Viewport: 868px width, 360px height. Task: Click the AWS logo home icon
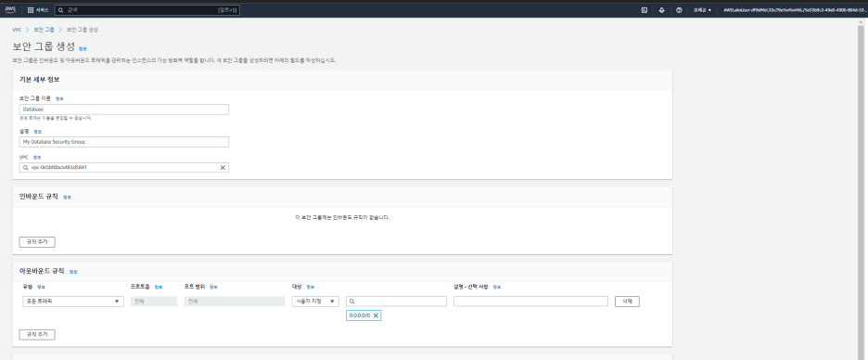[10, 9]
